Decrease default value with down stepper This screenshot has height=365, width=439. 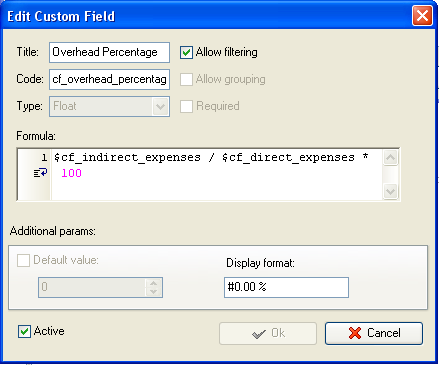coord(153,292)
